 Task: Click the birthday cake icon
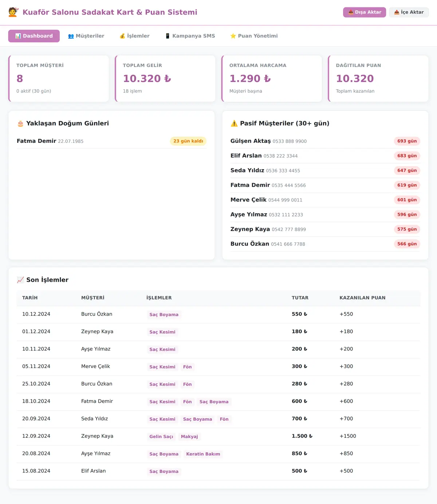click(20, 124)
